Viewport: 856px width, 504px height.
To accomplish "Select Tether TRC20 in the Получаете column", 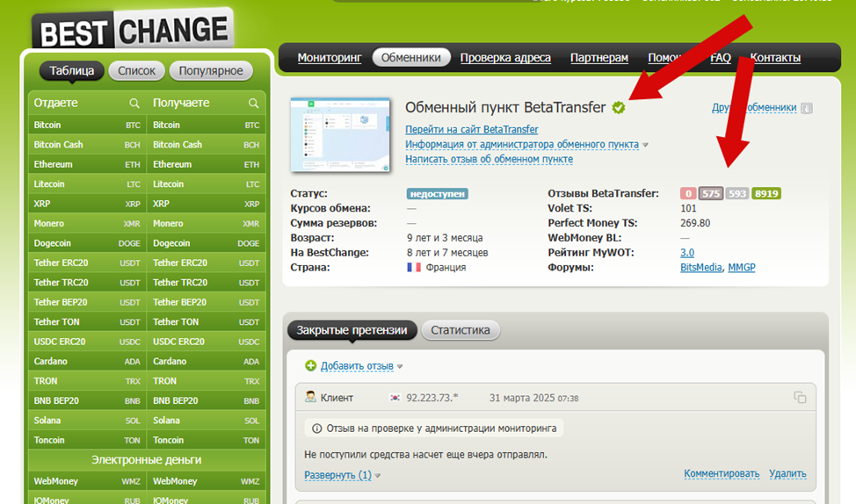I will pos(206,283).
